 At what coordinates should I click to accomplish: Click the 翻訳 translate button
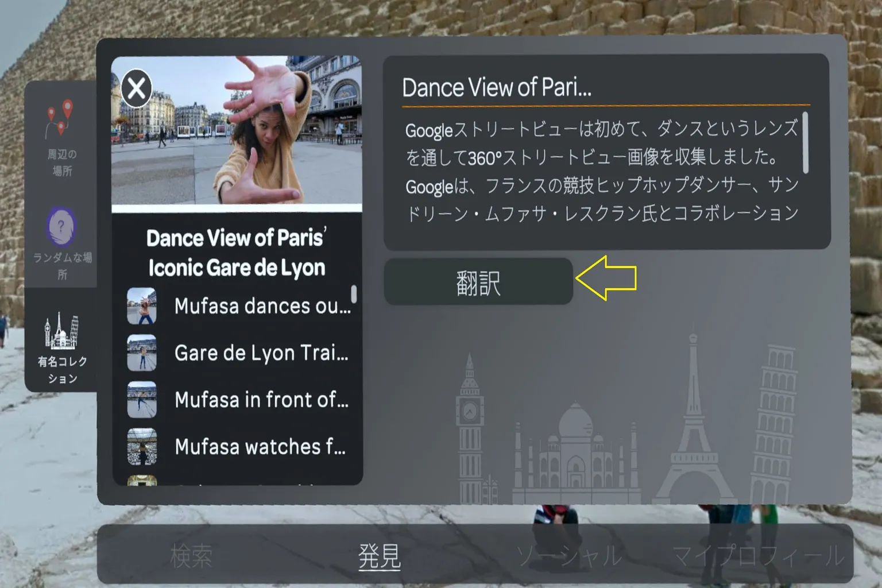478,282
